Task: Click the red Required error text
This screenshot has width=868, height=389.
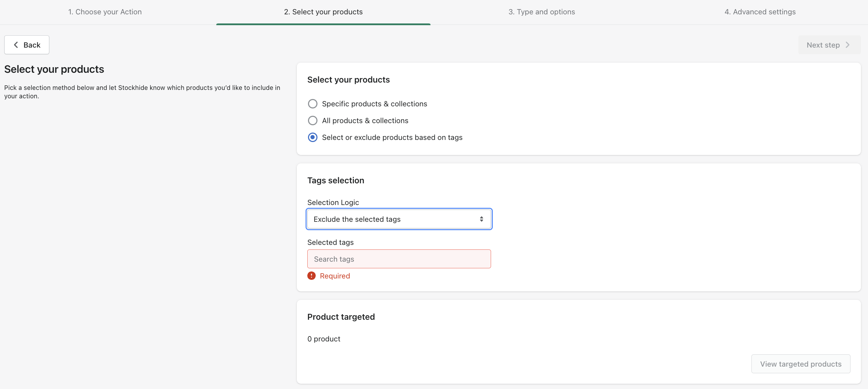Action: [x=335, y=276]
